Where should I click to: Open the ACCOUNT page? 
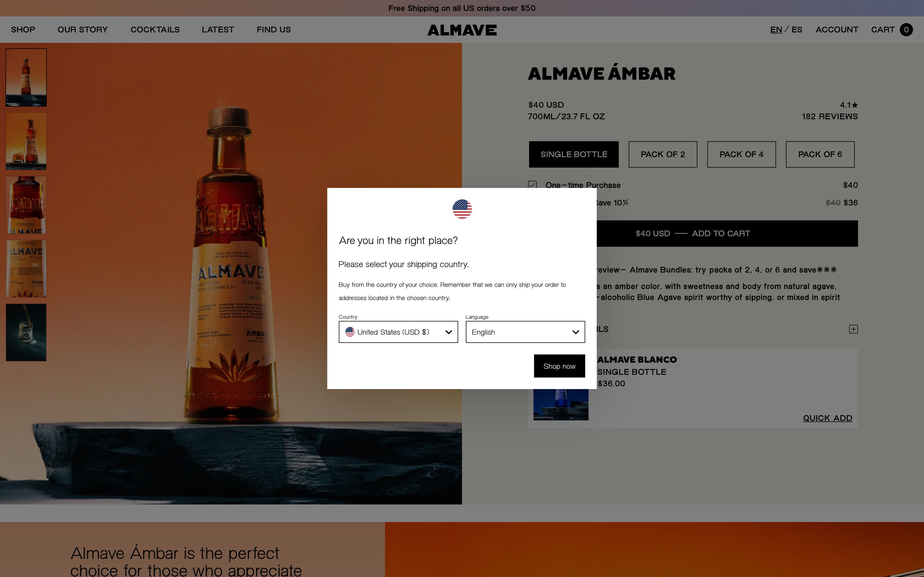[837, 29]
